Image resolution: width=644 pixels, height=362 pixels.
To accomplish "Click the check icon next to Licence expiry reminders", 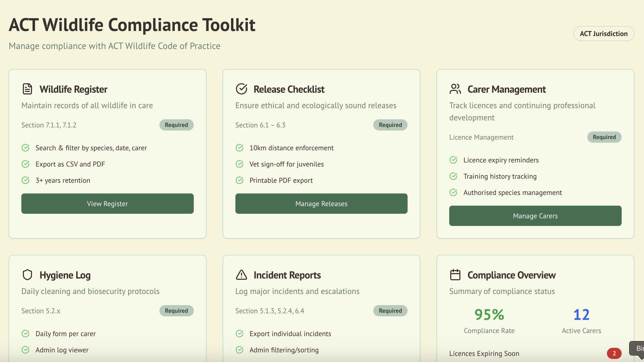I will [x=454, y=160].
